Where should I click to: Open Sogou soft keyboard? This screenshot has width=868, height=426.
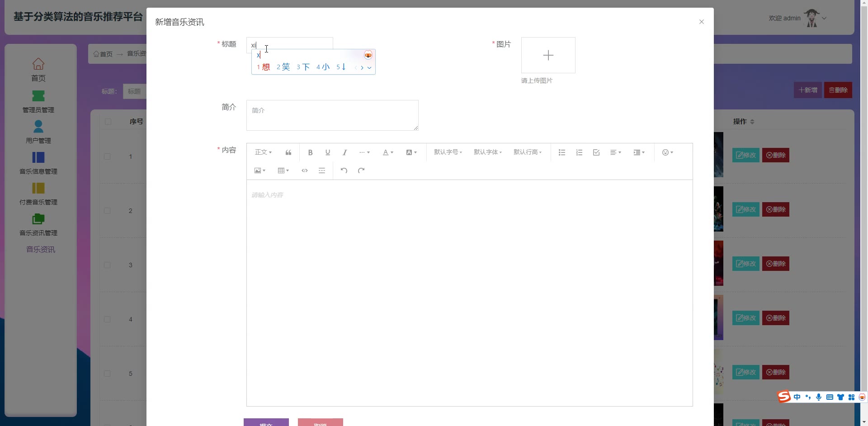tap(830, 397)
